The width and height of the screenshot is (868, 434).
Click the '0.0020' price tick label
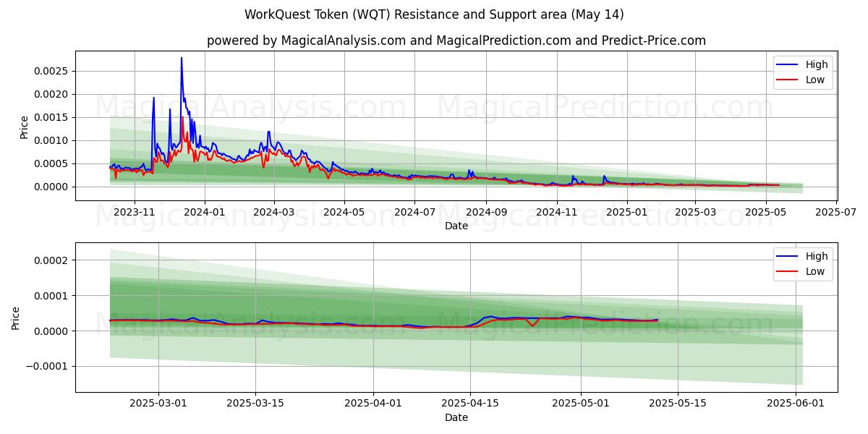pos(52,94)
